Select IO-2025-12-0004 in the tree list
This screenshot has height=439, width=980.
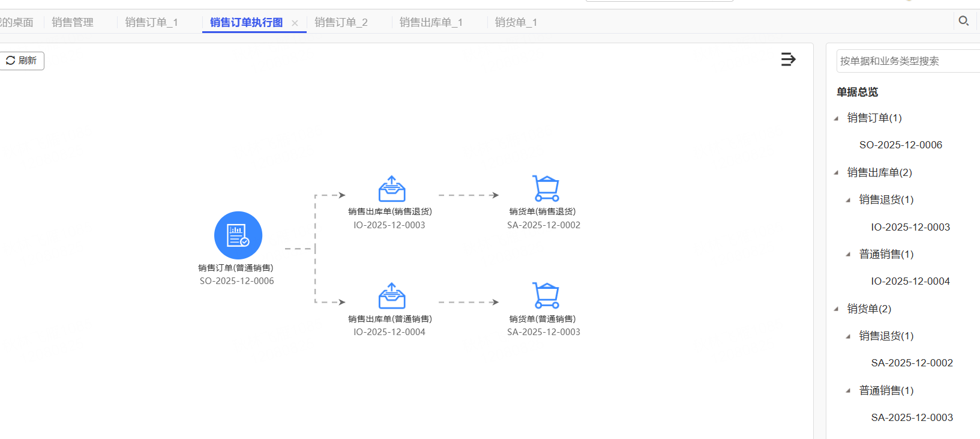pyautogui.click(x=910, y=281)
